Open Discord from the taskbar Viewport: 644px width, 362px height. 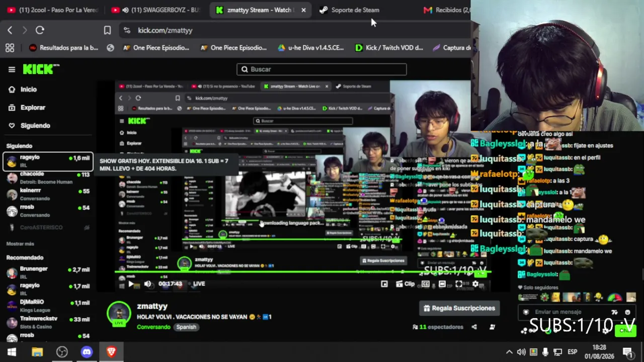(87, 352)
